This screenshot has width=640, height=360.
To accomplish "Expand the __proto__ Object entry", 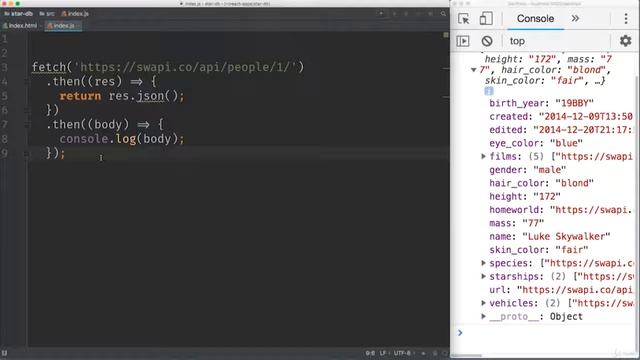I will pyautogui.click(x=483, y=316).
